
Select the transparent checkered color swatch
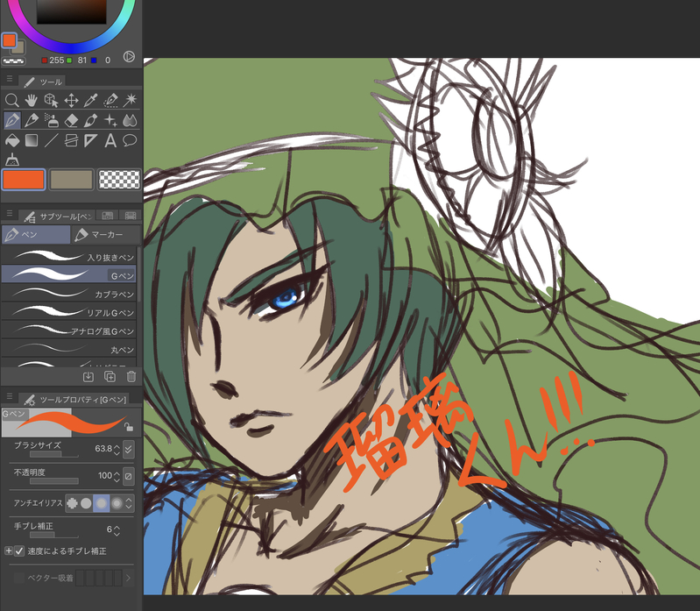pyautogui.click(x=119, y=180)
